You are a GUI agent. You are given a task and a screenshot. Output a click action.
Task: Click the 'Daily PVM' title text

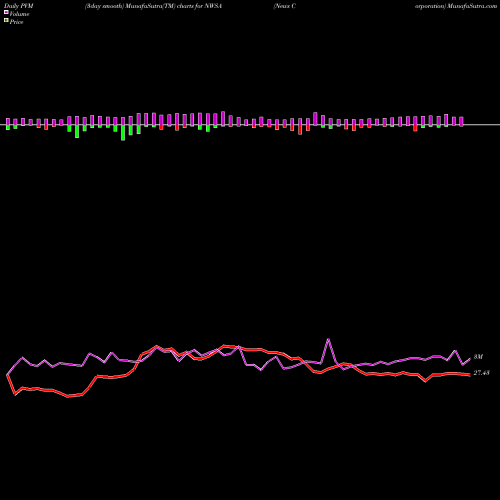(x=19, y=6)
